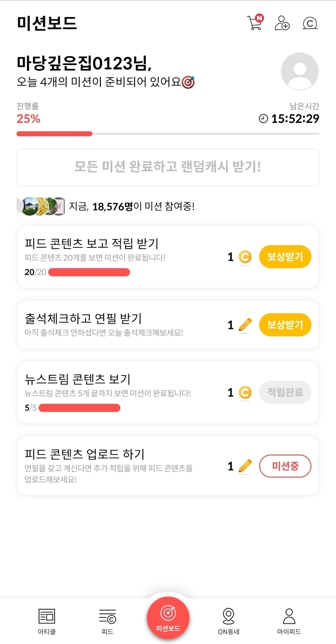336x644 pixels.
Task: Click the pencil icon on attendance mission
Action: tap(245, 325)
